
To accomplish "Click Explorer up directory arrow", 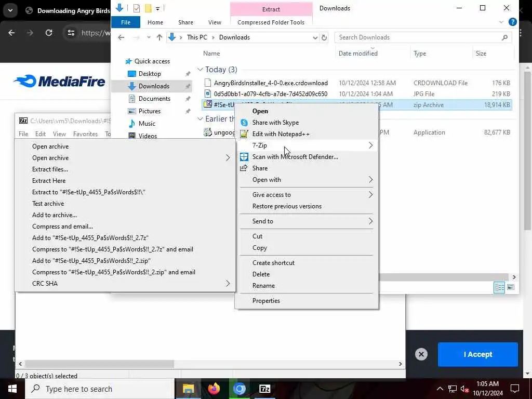I will point(159,37).
